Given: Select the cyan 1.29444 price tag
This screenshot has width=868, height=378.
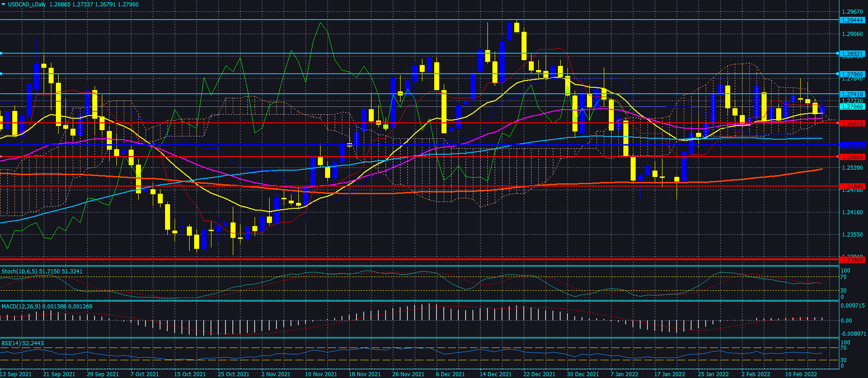Looking at the screenshot, I should pos(852,20).
